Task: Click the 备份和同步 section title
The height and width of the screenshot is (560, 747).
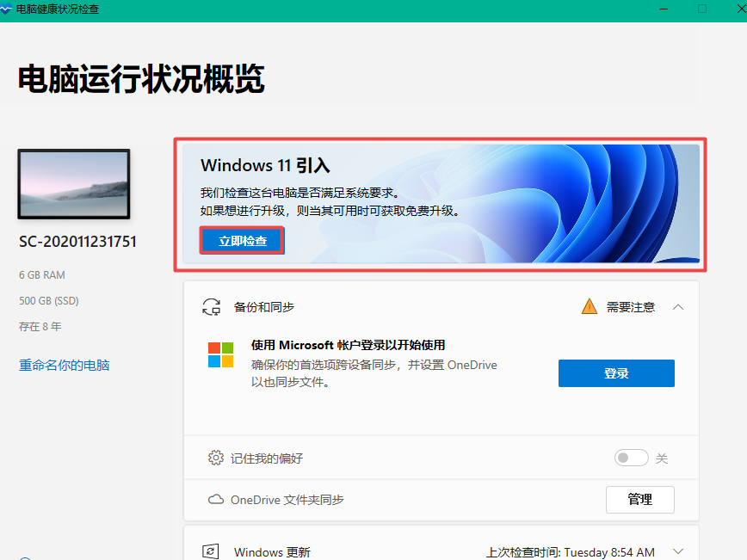Action: click(264, 307)
